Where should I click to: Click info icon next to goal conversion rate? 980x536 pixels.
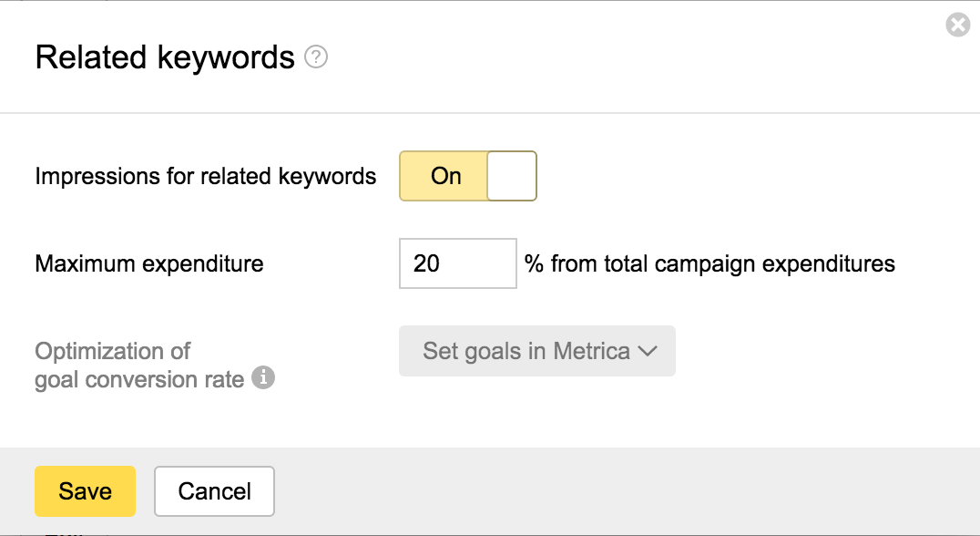[263, 377]
